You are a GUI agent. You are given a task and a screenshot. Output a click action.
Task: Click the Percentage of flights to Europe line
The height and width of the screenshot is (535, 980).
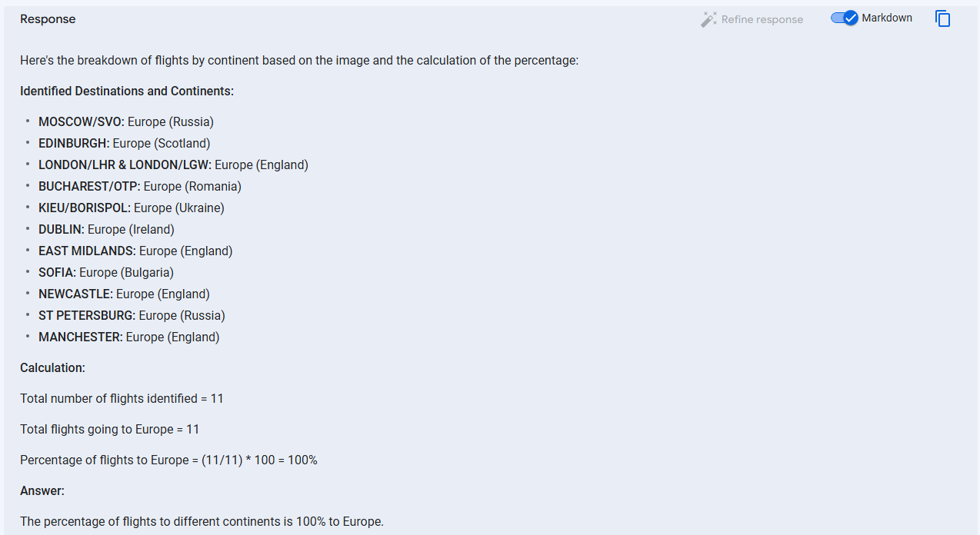[x=168, y=460]
